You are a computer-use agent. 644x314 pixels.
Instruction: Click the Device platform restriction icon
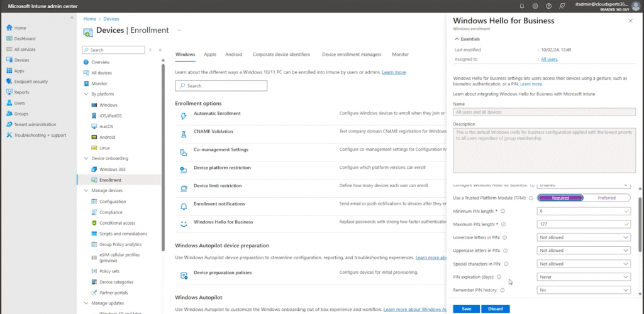(184, 170)
